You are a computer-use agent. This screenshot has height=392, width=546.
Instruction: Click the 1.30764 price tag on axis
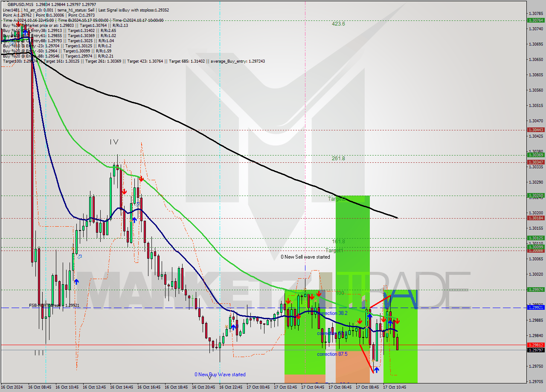(x=535, y=20)
